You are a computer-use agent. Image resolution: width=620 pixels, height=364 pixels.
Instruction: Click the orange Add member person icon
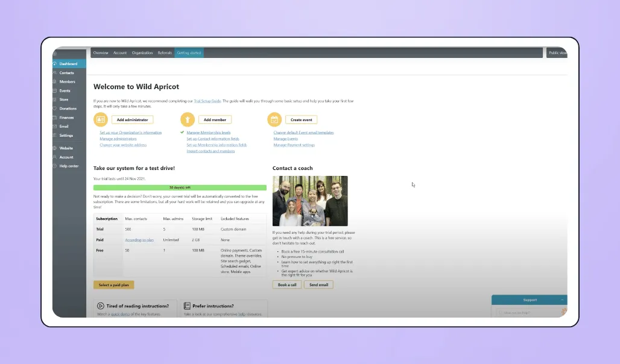pyautogui.click(x=187, y=119)
